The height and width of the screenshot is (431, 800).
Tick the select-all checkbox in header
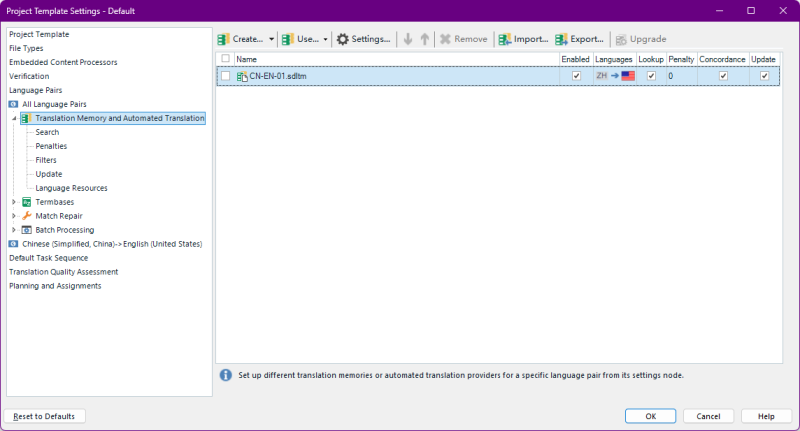pos(225,59)
